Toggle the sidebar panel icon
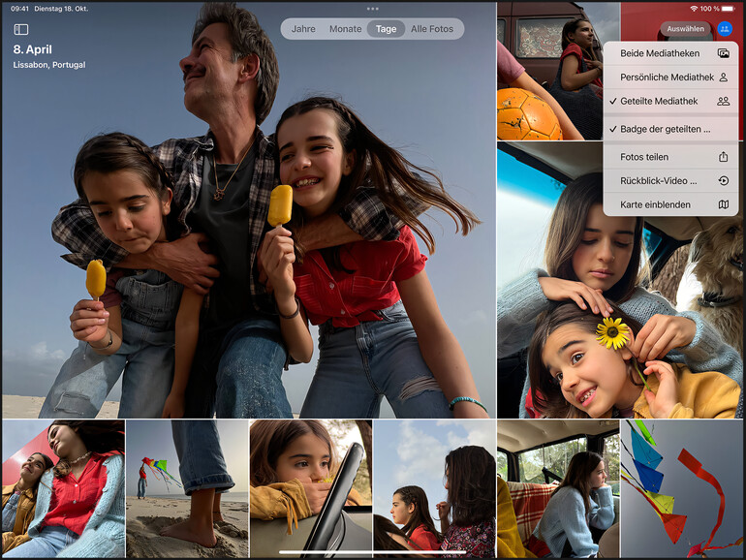 tap(21, 29)
